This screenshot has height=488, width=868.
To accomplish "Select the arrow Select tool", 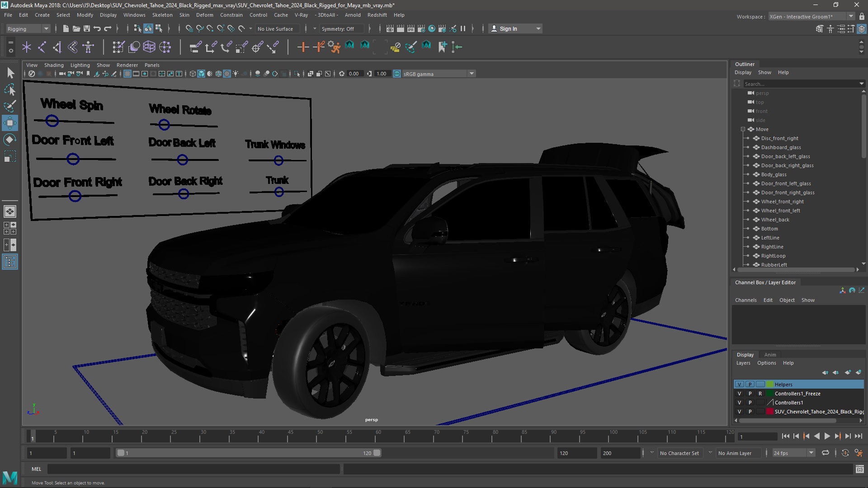I will 10,73.
